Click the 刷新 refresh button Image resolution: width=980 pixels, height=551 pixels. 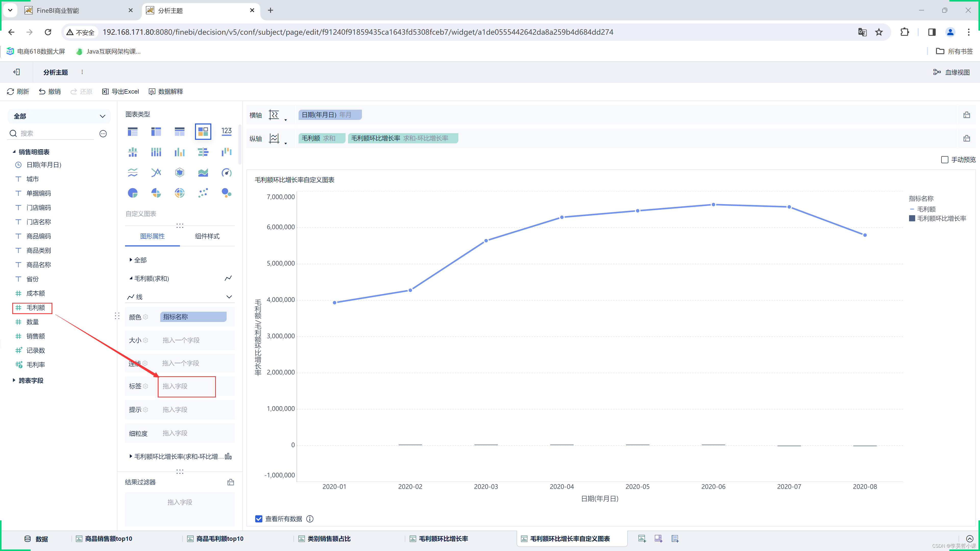(x=18, y=92)
